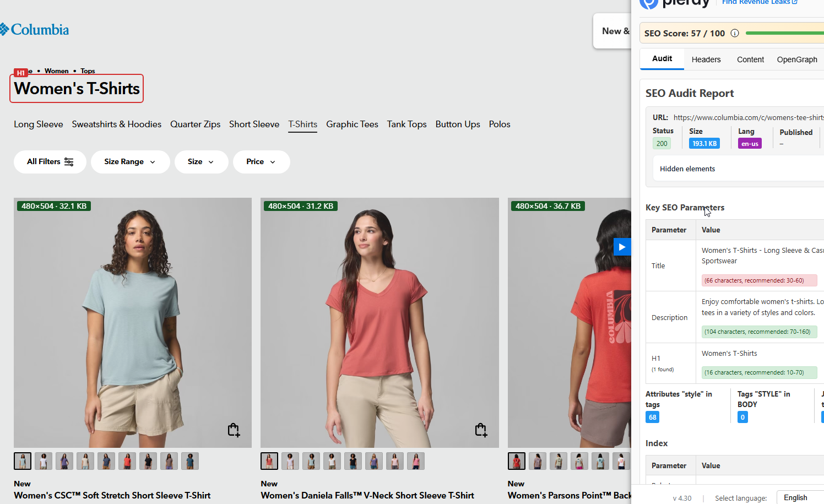The height and width of the screenshot is (504, 824).
Task: Expand the Size Range dropdown
Action: click(x=130, y=162)
